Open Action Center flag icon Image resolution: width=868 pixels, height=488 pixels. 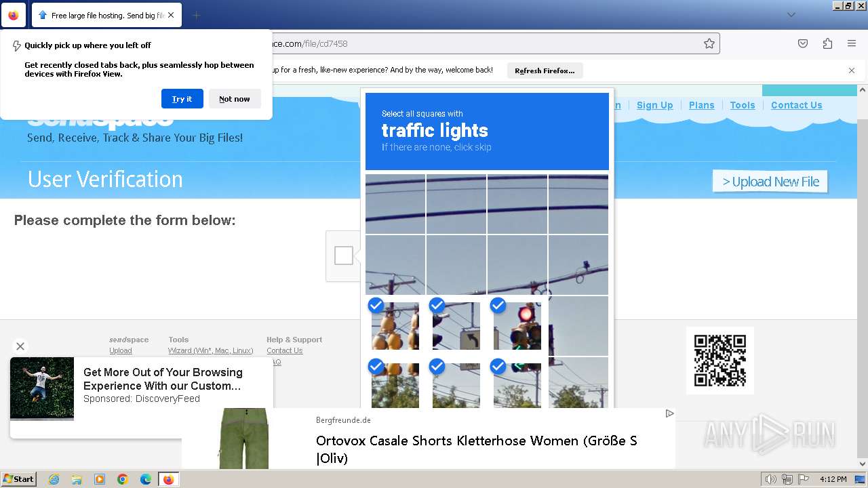tap(804, 479)
